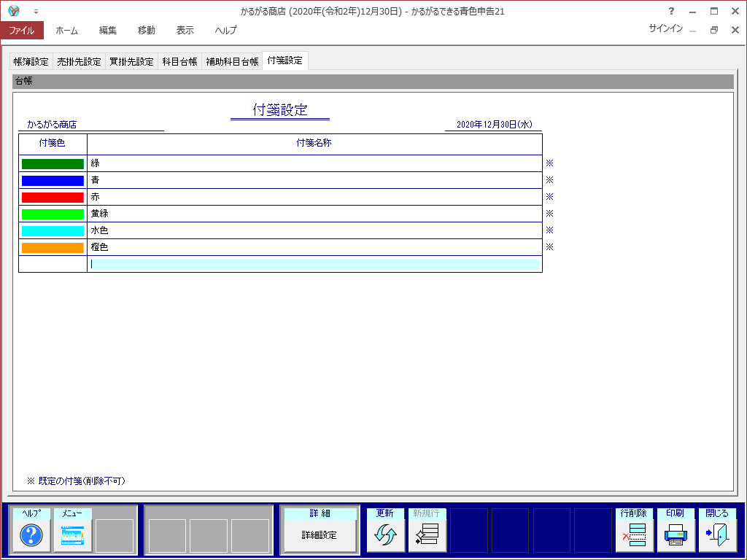The height and width of the screenshot is (560, 747).
Task: Select the red sticky color swatch
Action: 53,197
